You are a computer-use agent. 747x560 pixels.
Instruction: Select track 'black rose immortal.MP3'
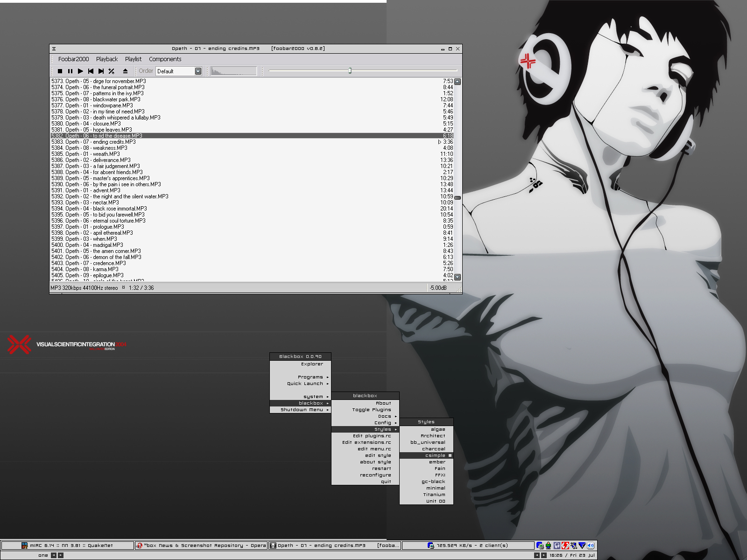(252, 209)
